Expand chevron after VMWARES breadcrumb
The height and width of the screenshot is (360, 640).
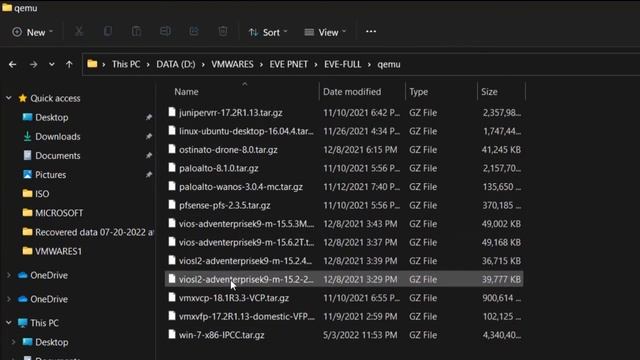point(262,64)
